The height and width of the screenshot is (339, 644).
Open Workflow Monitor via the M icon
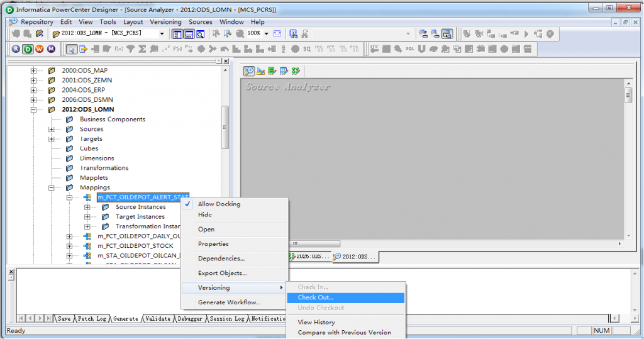click(51, 49)
